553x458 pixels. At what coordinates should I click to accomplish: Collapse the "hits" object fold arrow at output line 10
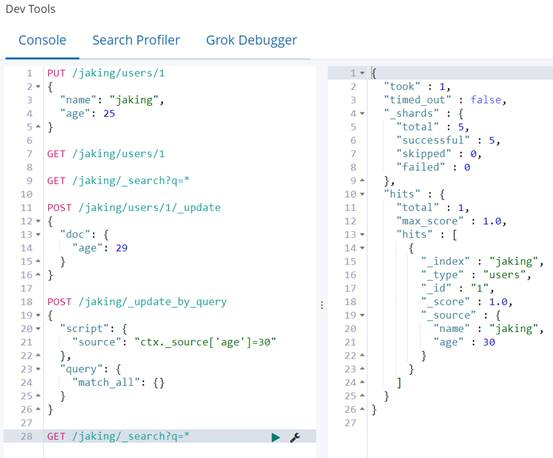[362, 194]
